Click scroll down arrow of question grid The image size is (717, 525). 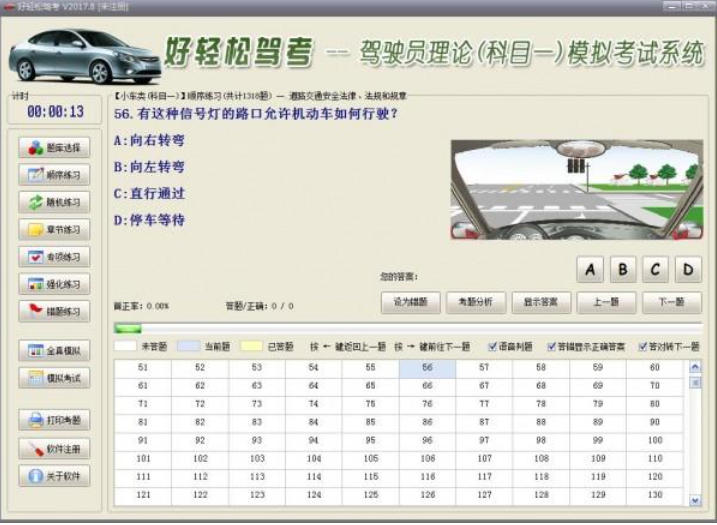(695, 500)
